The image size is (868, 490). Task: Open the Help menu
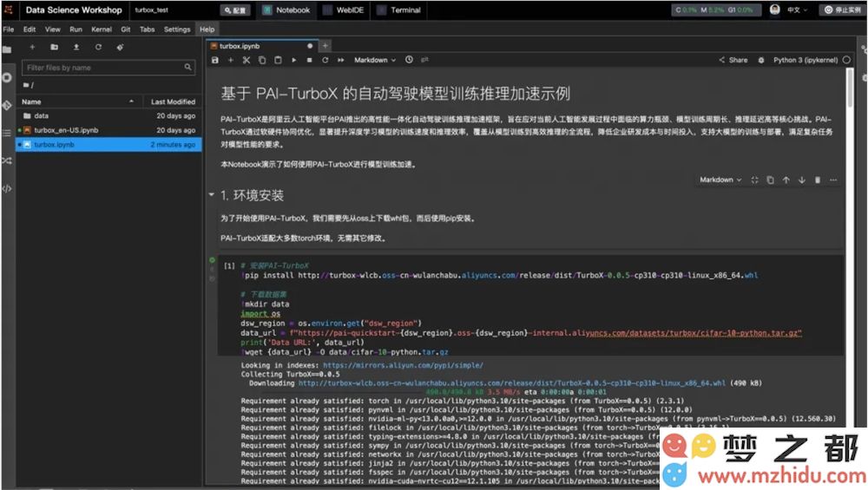pyautogui.click(x=207, y=29)
